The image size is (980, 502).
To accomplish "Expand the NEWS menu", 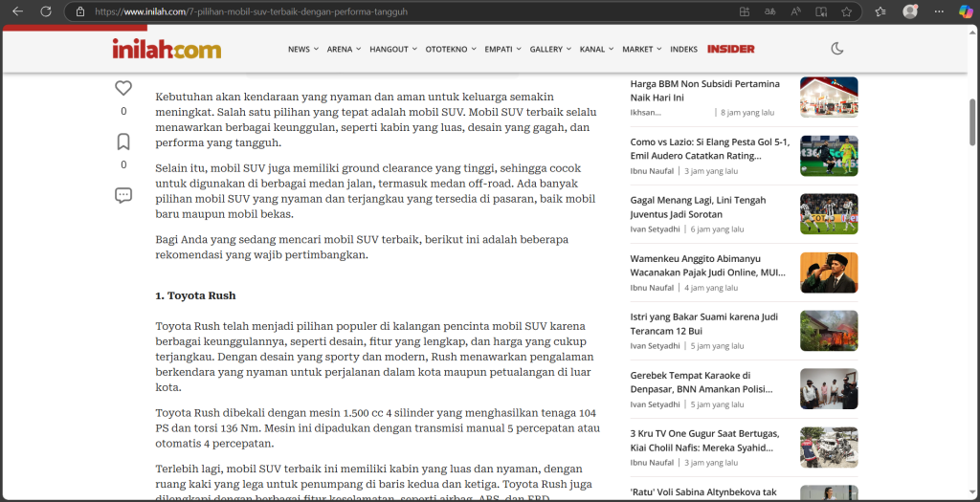I will click(303, 50).
